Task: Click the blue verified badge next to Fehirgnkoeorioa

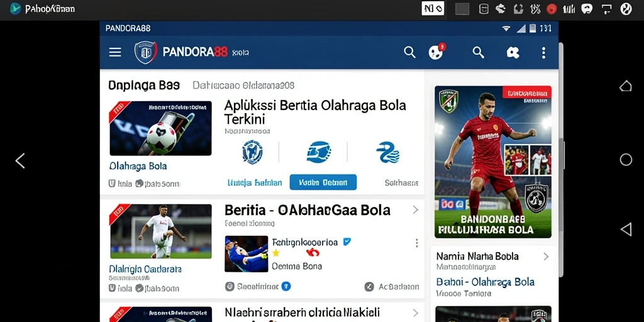Action: point(347,242)
